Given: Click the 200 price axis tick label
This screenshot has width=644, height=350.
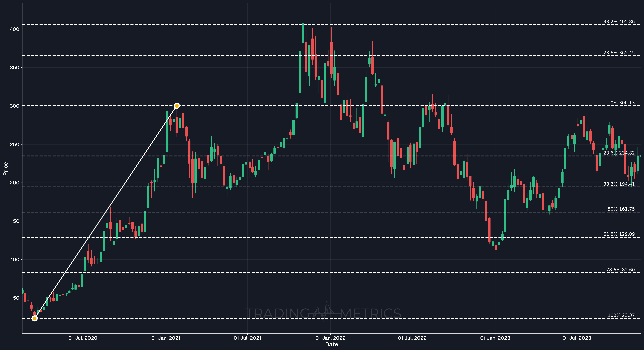Looking at the screenshot, I should tap(15, 183).
